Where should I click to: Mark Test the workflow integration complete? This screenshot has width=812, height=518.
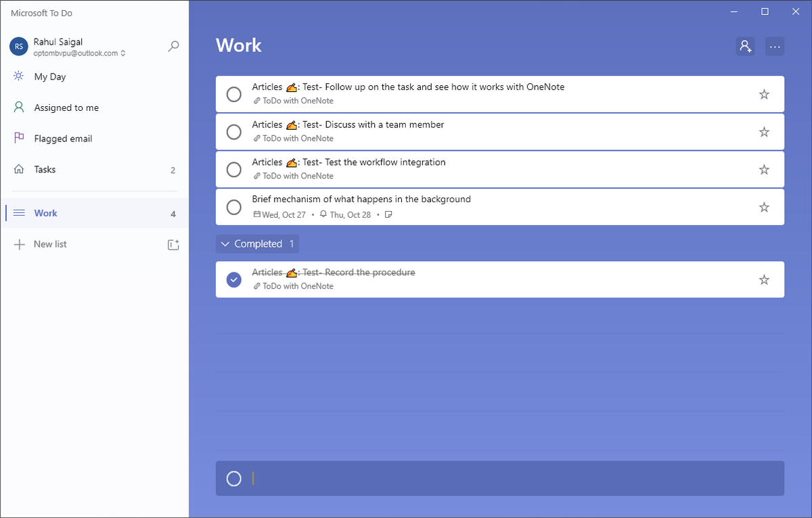click(233, 169)
